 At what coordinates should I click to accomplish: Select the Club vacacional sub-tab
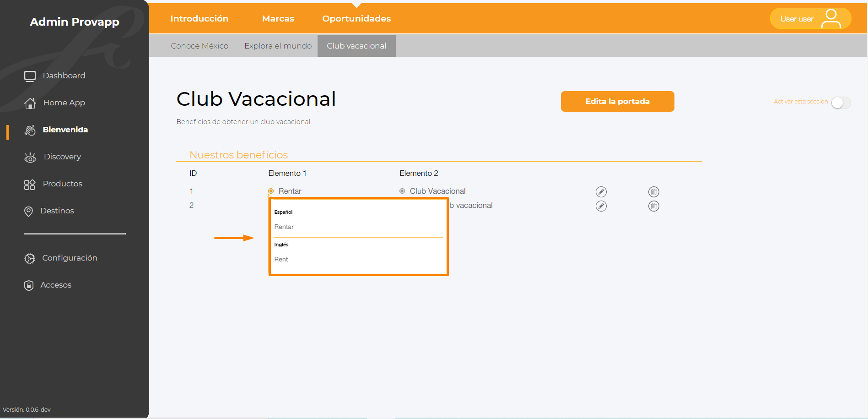pyautogui.click(x=356, y=46)
